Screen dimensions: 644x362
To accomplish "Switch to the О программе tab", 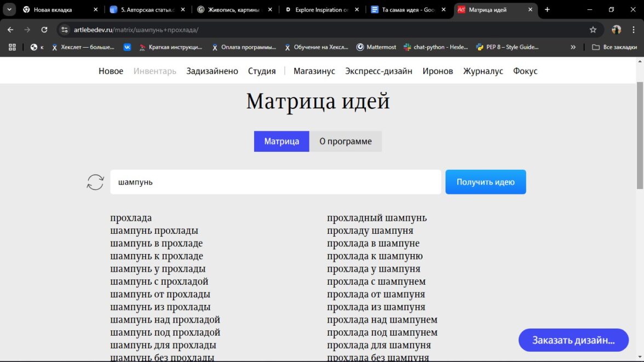I will (345, 141).
